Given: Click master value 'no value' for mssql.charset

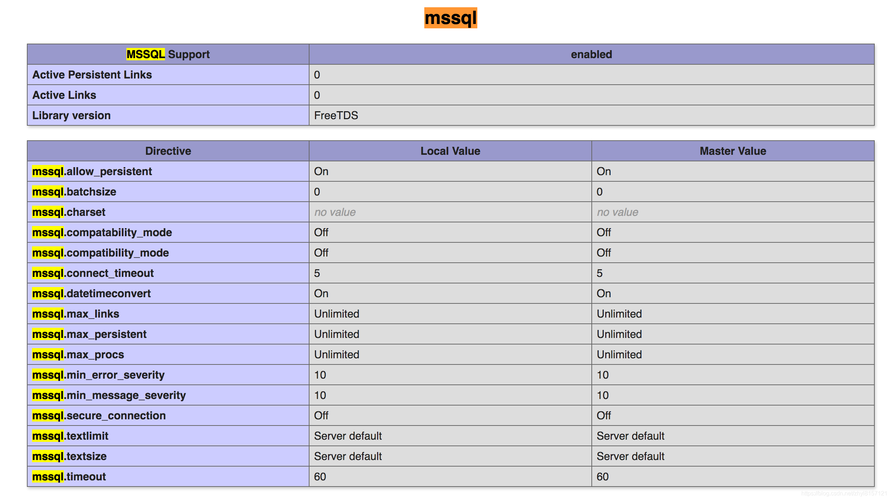Looking at the screenshot, I should 618,212.
